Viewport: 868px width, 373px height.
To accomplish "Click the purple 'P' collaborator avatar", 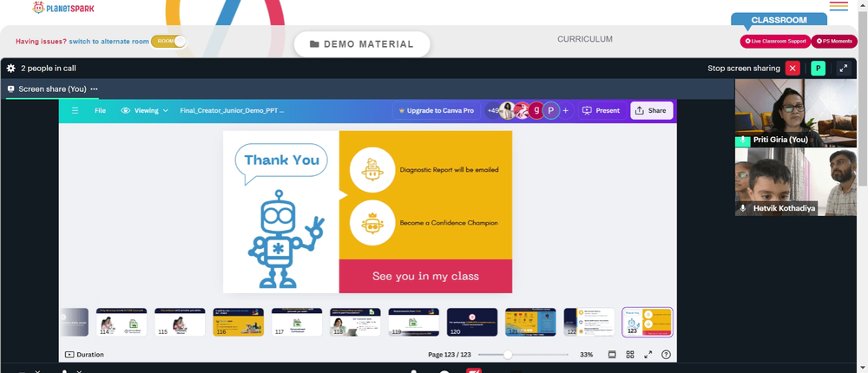I will (x=551, y=111).
